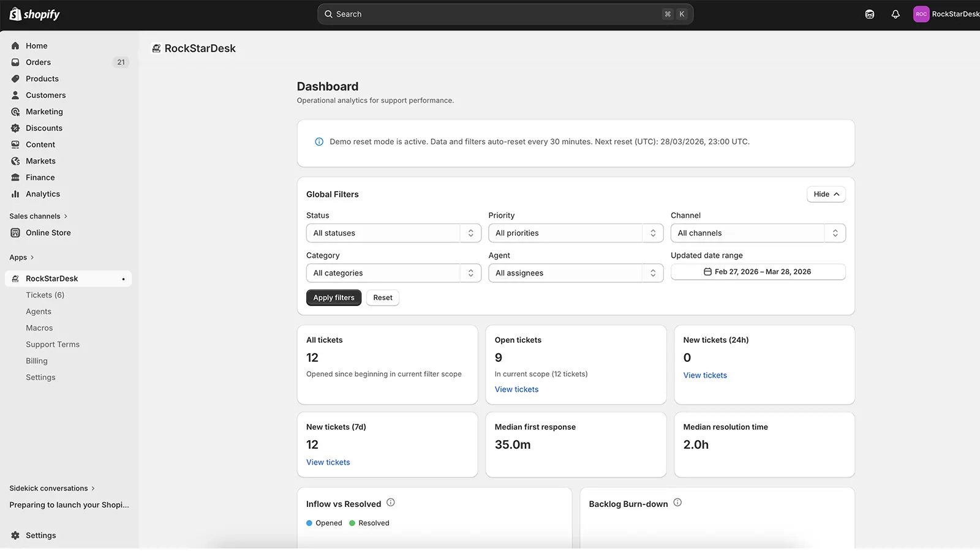
Task: Click View tickets under New tickets (7d)
Action: [328, 462]
